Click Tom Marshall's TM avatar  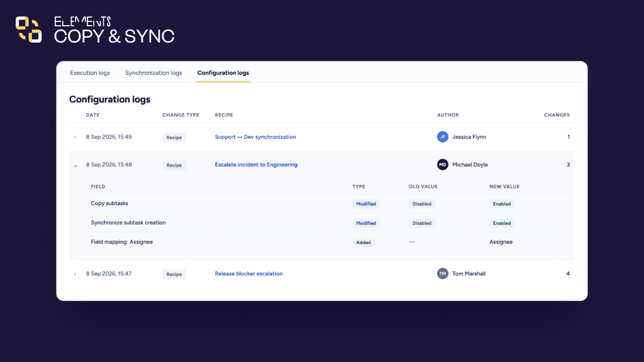442,273
